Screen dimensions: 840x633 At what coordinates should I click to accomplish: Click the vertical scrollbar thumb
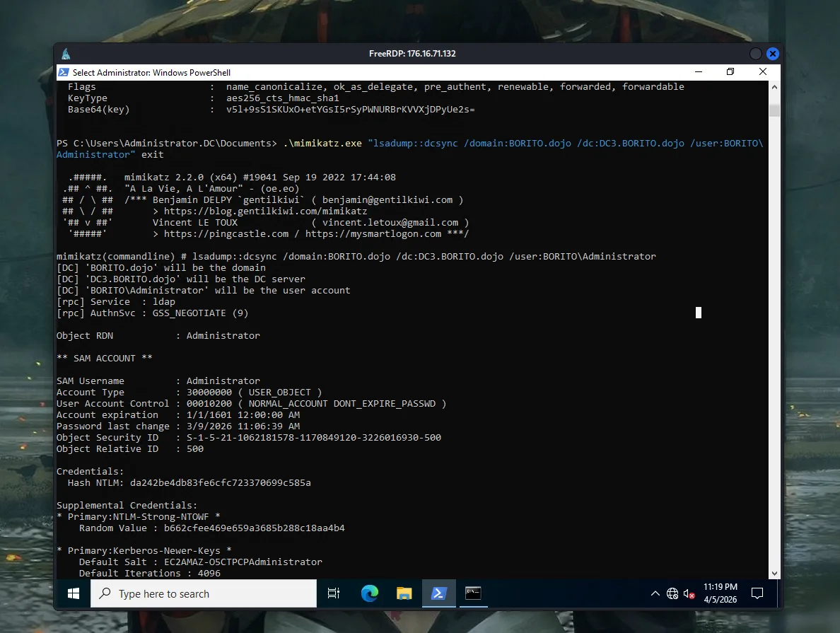[774, 110]
